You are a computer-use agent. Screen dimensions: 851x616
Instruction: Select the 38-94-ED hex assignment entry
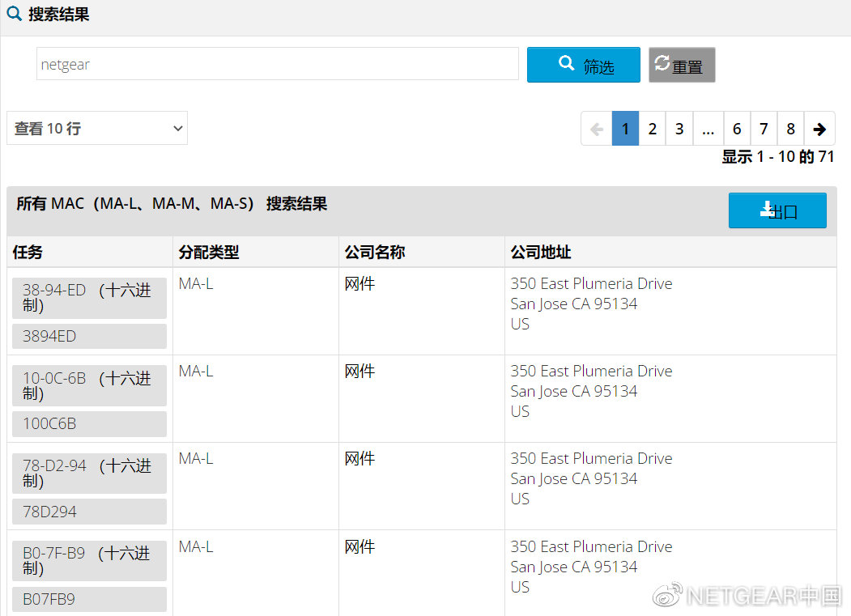tap(88, 298)
